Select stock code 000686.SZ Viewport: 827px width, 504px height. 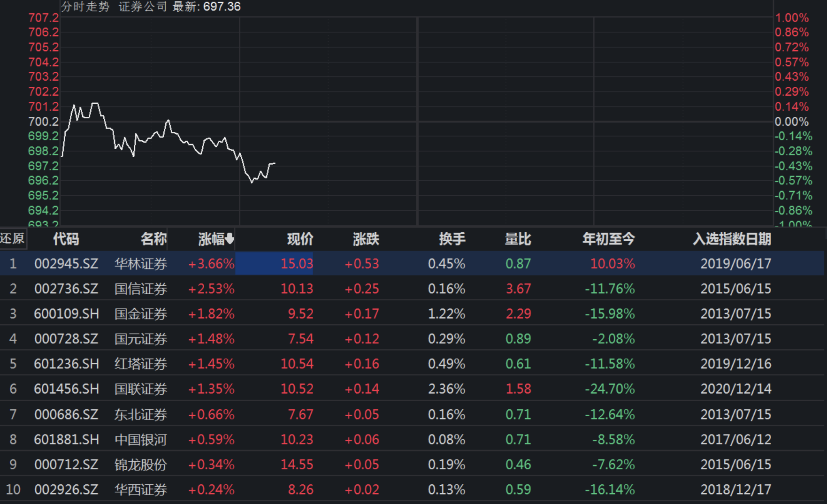coord(66,414)
